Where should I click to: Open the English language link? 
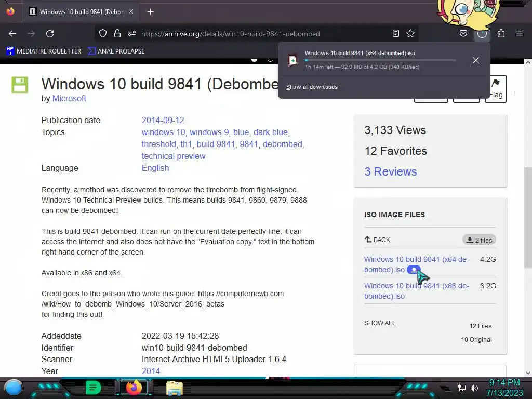click(x=155, y=168)
